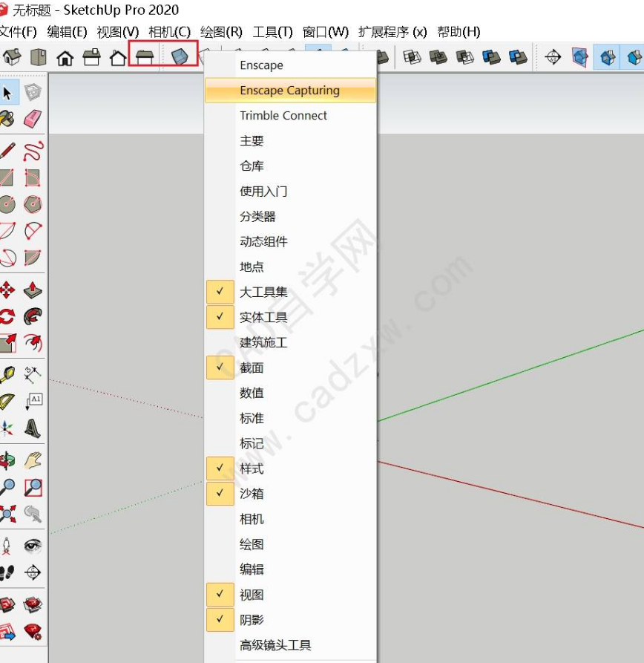Select the Line pencil tool
Screen dimensions: 644x663
(7, 151)
